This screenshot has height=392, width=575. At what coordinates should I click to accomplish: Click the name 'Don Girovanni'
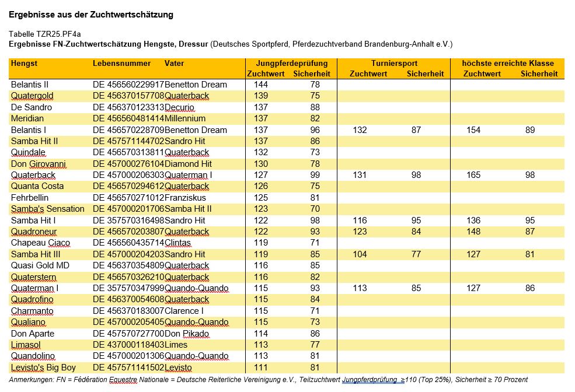pos(39,164)
